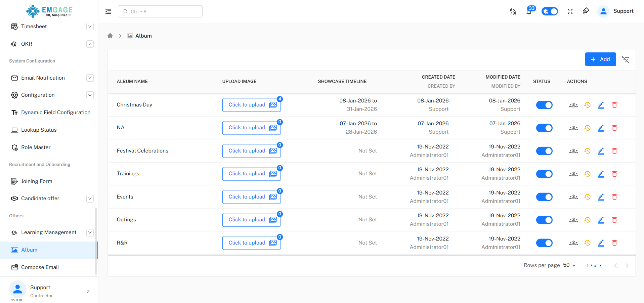Click the edit pencil for Christmas Day
Viewport: 644px width, 303px height.
pyautogui.click(x=601, y=105)
